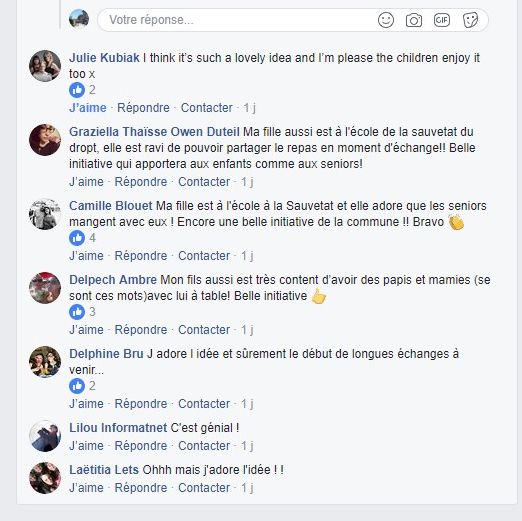Like Graziella Thaïsse Owen Duteil's comment

[x=86, y=182]
